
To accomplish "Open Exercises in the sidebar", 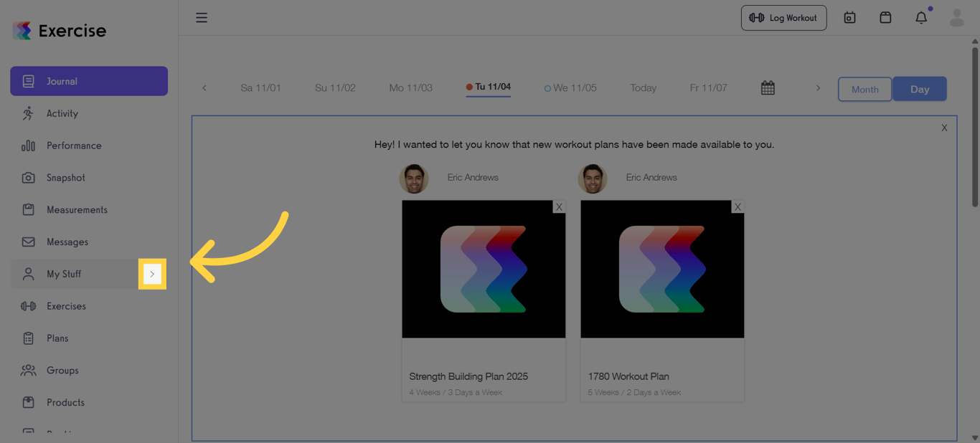I will [89, 306].
